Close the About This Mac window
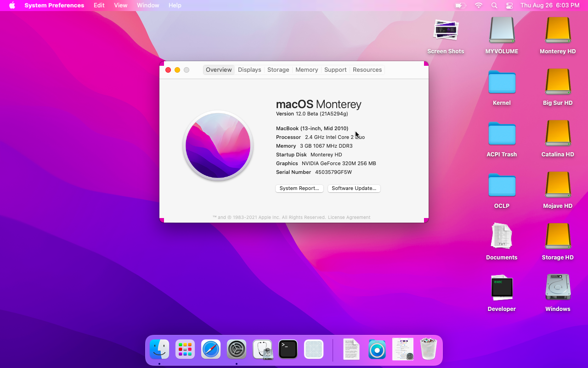Viewport: 588px width, 368px height. tap(168, 70)
